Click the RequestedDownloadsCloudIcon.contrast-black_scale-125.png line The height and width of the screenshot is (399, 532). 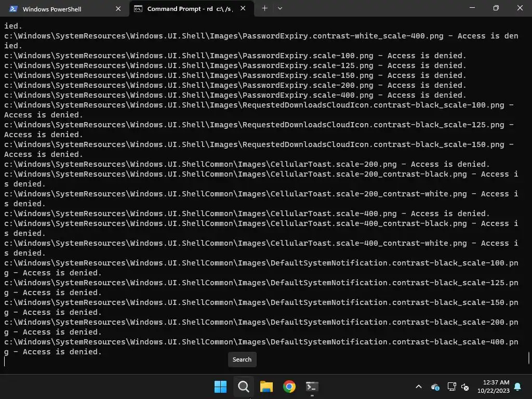pyautogui.click(x=259, y=129)
